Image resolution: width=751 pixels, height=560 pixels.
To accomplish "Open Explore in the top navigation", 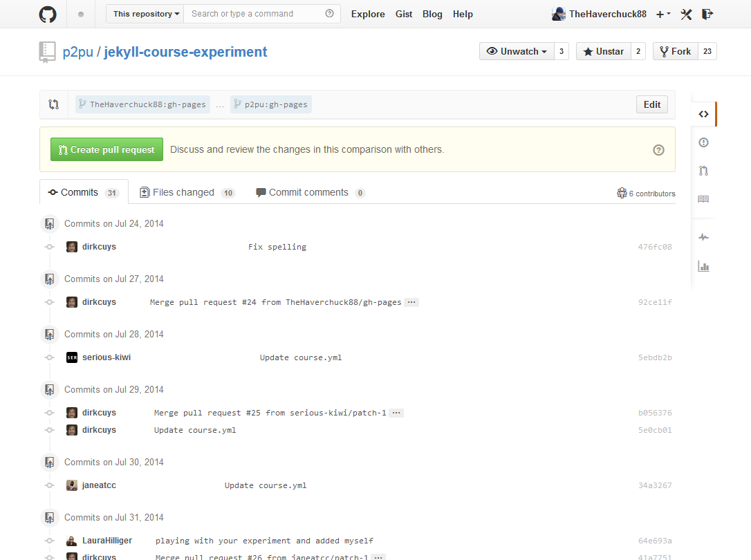I will click(368, 14).
